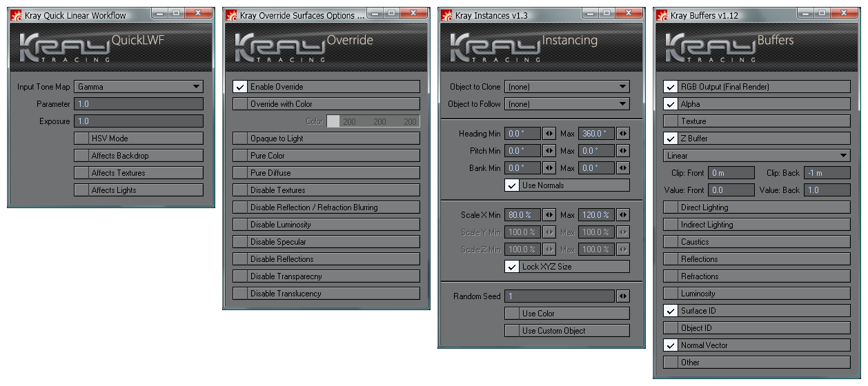Expand the Object to Clone dropdown
868x386 pixels.
coord(566,87)
